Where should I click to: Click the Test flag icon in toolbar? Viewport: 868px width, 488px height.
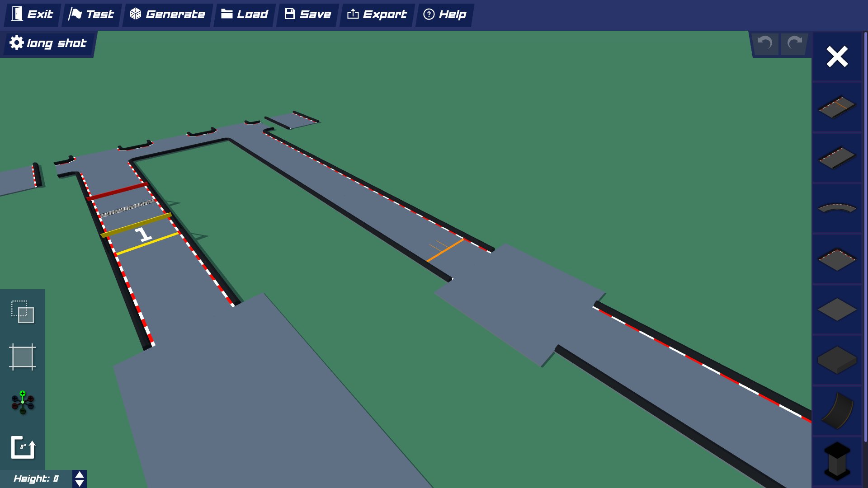(75, 14)
